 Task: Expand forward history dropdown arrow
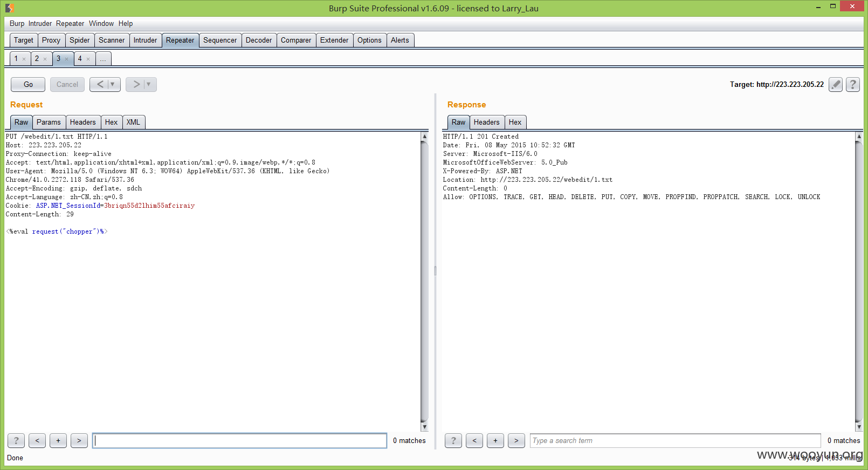(x=149, y=84)
